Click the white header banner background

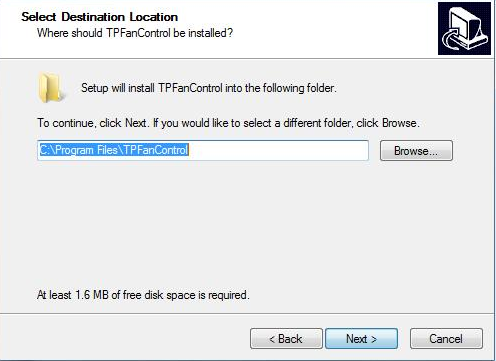click(333, 30)
